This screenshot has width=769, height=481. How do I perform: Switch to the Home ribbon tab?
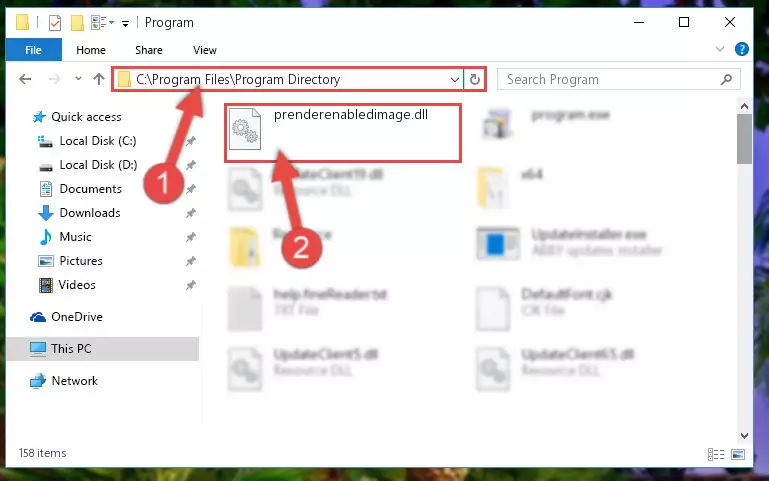pos(91,50)
